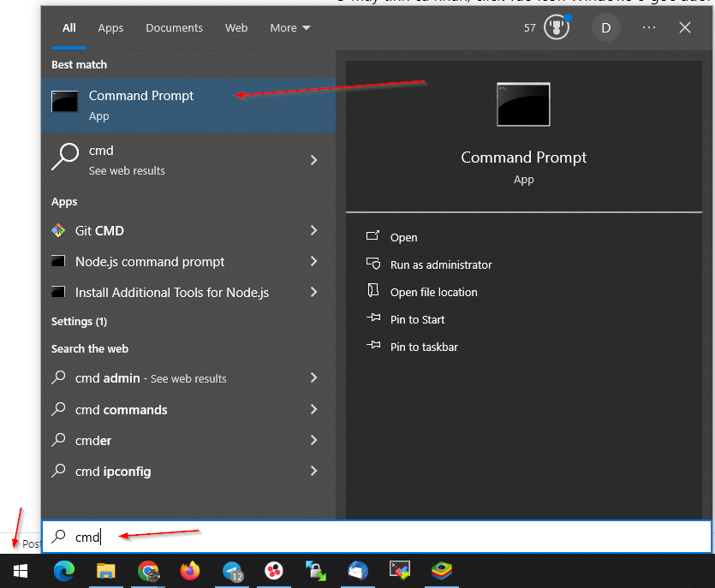Launch Firefox from the taskbar

(189, 570)
